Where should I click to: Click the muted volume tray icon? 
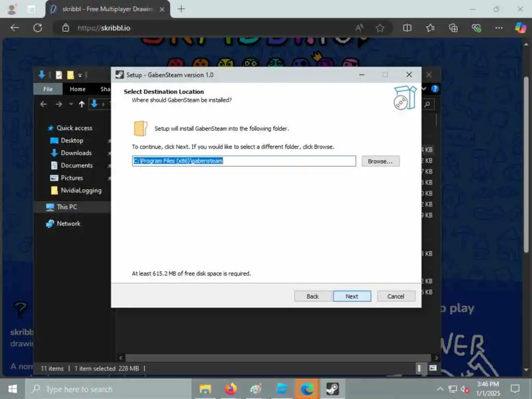click(465, 389)
